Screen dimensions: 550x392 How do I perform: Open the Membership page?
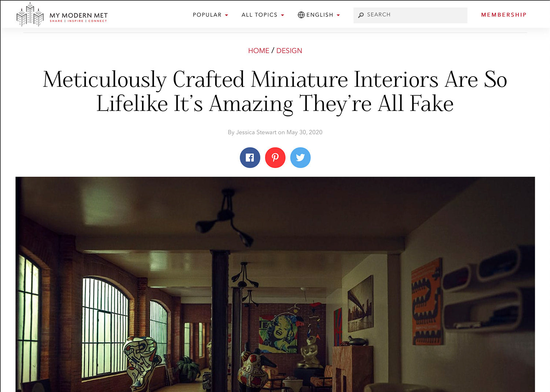point(504,15)
